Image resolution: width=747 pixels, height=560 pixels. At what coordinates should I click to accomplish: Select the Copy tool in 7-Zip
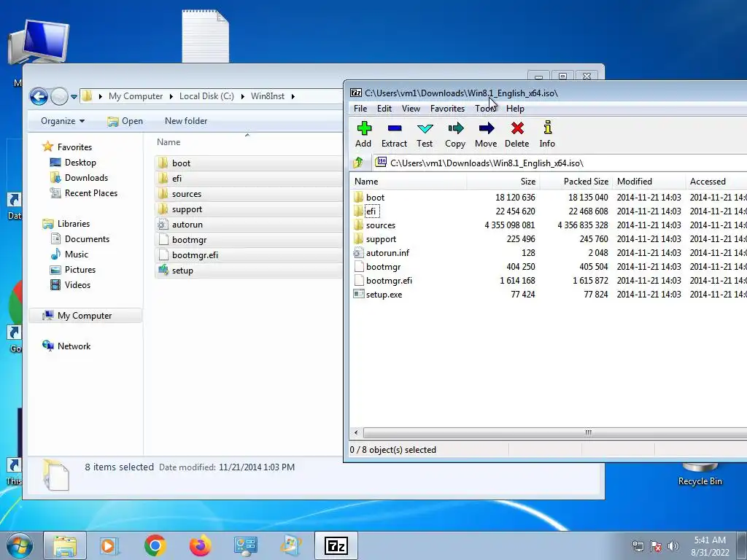tap(455, 134)
